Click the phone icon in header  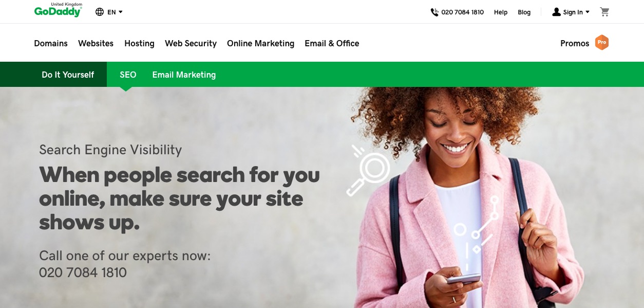point(434,12)
